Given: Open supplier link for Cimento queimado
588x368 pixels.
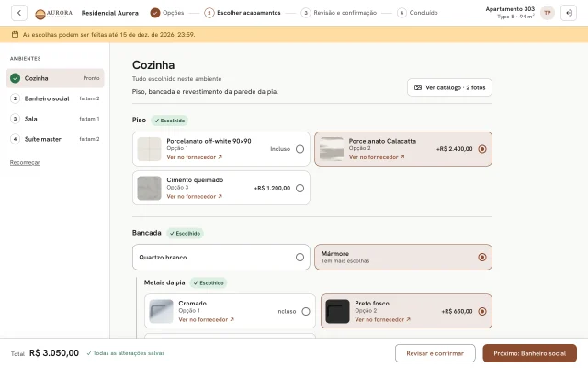Looking at the screenshot, I should (194, 196).
